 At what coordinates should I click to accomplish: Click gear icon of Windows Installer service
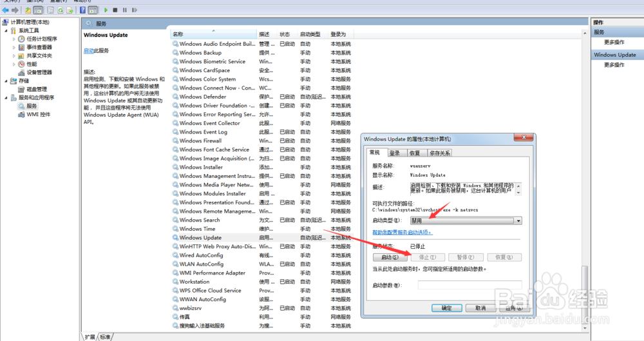click(x=175, y=167)
